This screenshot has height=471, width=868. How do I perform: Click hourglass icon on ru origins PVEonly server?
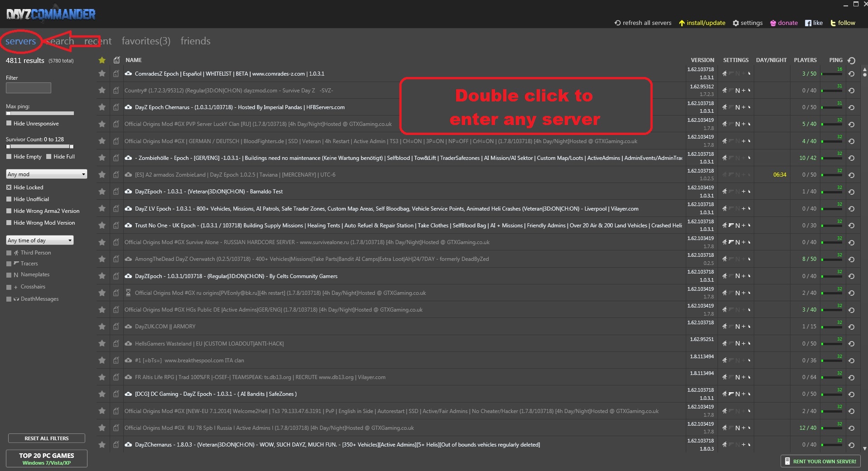coord(128,293)
